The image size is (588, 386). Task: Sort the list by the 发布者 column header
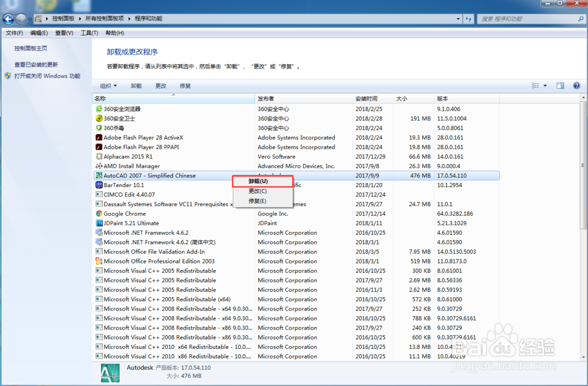click(304, 99)
